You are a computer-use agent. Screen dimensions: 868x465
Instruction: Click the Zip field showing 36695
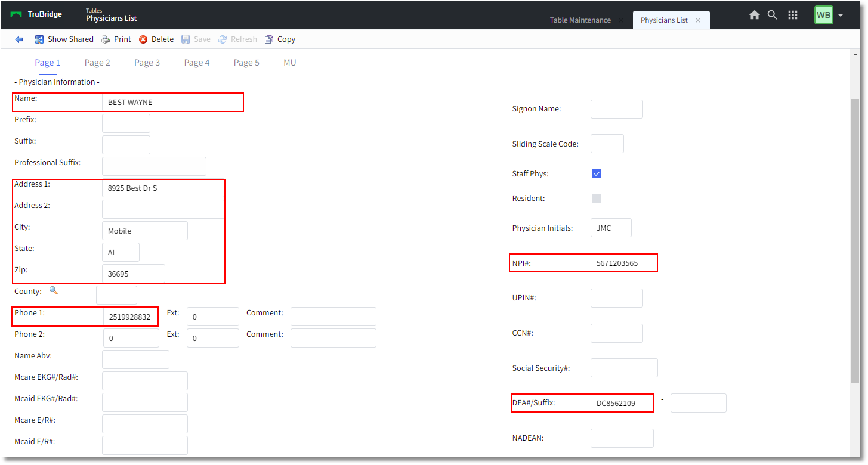pos(134,274)
